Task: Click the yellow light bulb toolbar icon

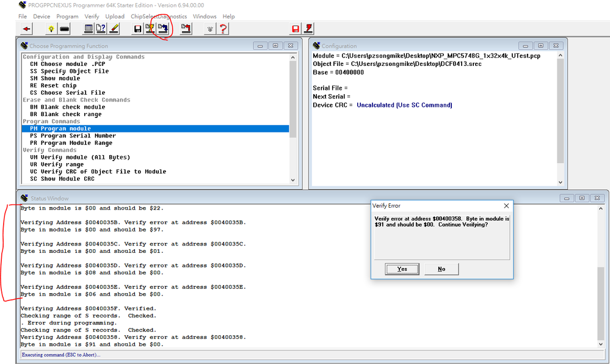Action: pos(51,29)
